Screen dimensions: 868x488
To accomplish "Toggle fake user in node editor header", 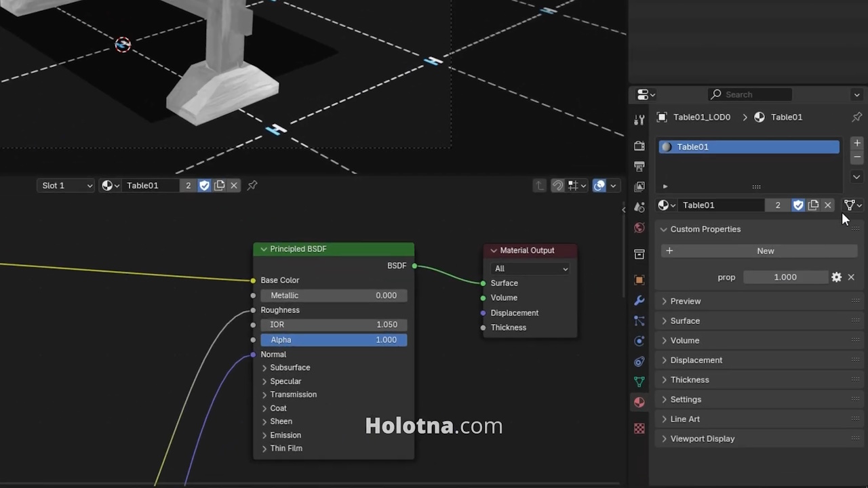I will (204, 185).
